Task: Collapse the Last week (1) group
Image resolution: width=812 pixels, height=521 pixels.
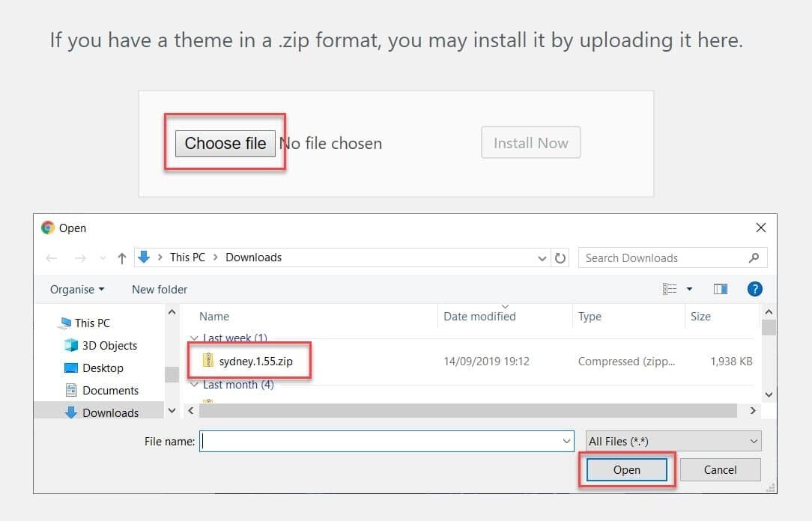Action: click(x=195, y=338)
